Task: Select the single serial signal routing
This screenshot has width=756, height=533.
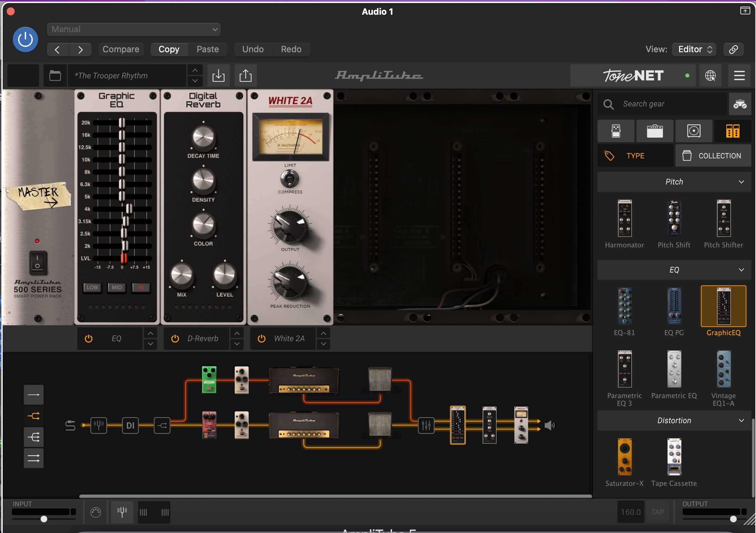Action: [x=33, y=395]
